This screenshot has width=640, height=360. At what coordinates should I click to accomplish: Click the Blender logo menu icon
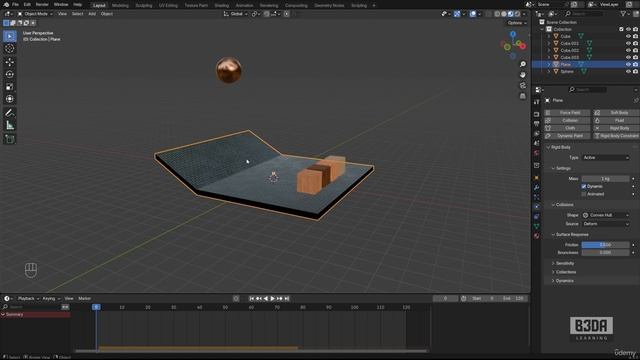pyautogui.click(x=6, y=5)
